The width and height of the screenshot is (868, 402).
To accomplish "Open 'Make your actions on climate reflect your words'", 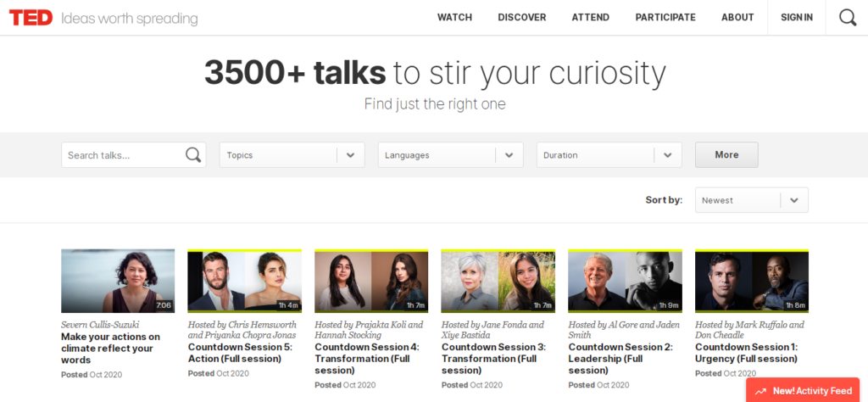I will pos(111,349).
